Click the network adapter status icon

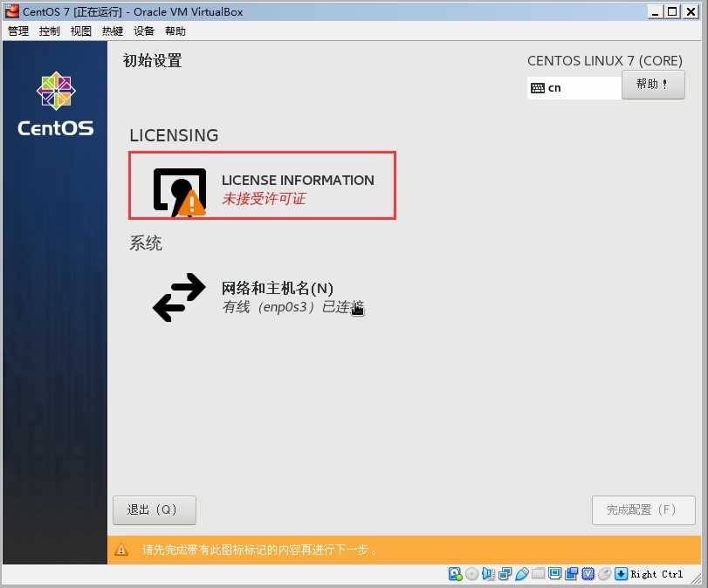coord(505,574)
